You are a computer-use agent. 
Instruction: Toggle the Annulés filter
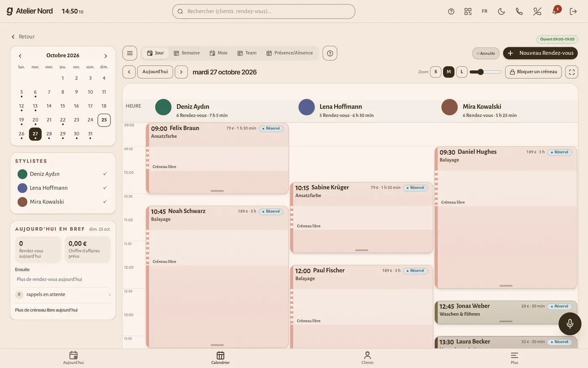click(x=486, y=53)
